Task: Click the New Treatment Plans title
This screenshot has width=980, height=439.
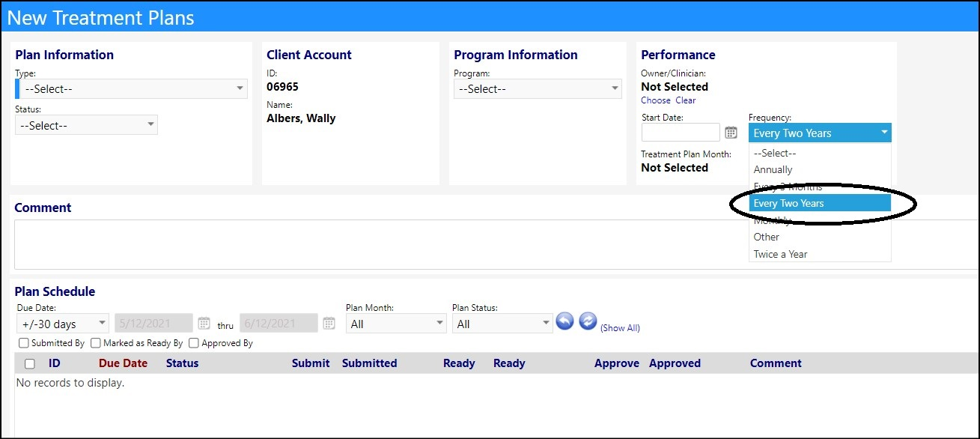Action: tap(101, 18)
